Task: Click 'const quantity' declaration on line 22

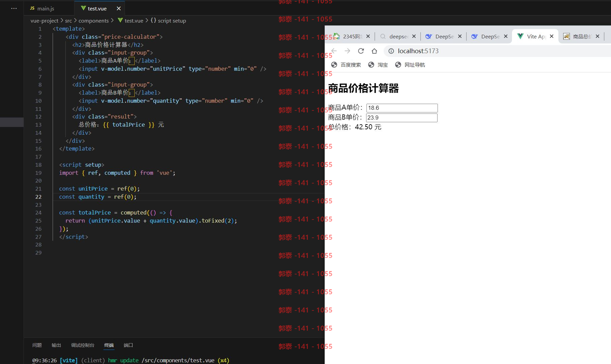Action: pos(98,197)
